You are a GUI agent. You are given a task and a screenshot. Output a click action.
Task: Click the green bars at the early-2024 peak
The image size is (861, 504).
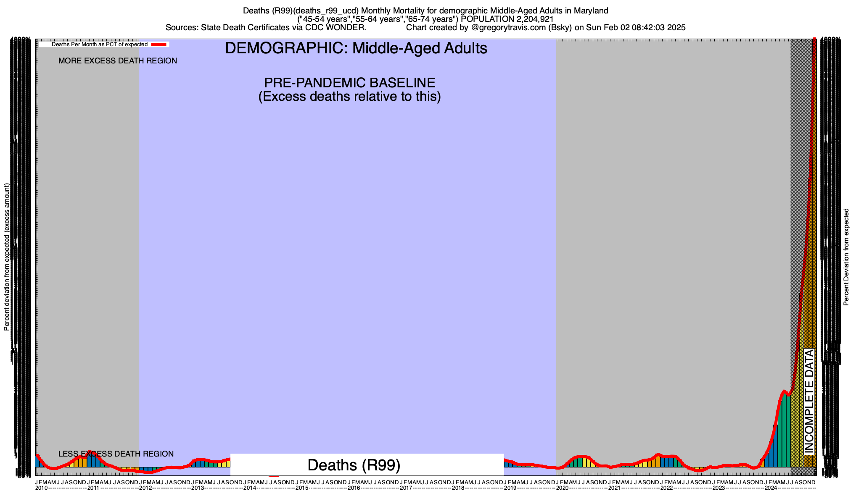tap(784, 433)
